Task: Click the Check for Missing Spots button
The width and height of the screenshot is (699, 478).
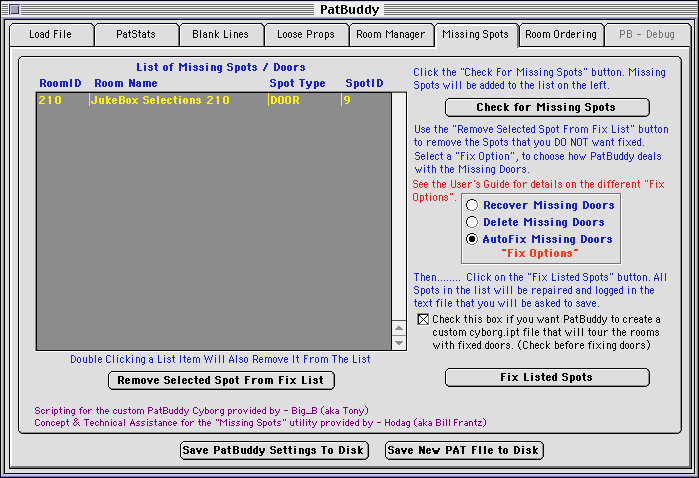Action: tap(547, 108)
